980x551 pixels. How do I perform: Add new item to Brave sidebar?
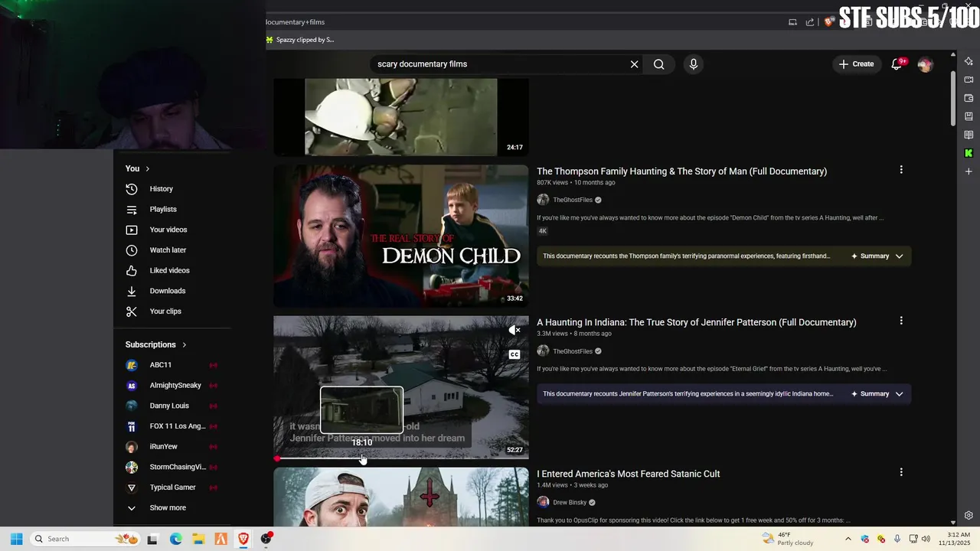tap(969, 171)
